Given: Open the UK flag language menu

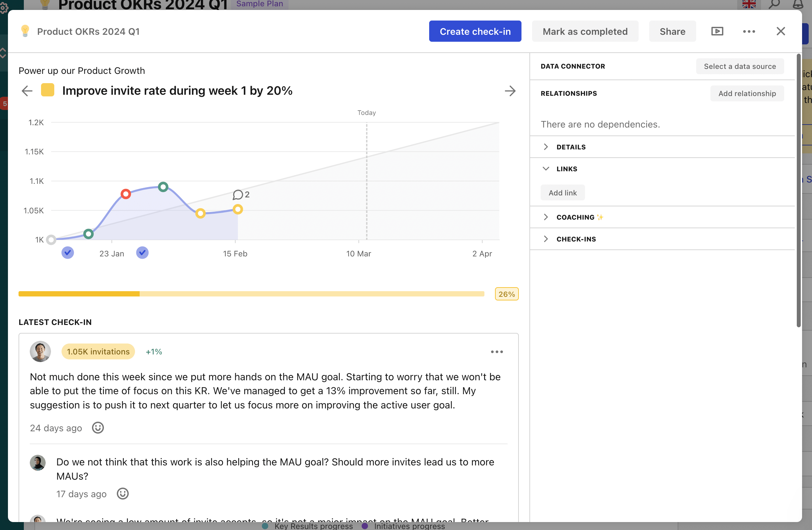Looking at the screenshot, I should [749, 4].
